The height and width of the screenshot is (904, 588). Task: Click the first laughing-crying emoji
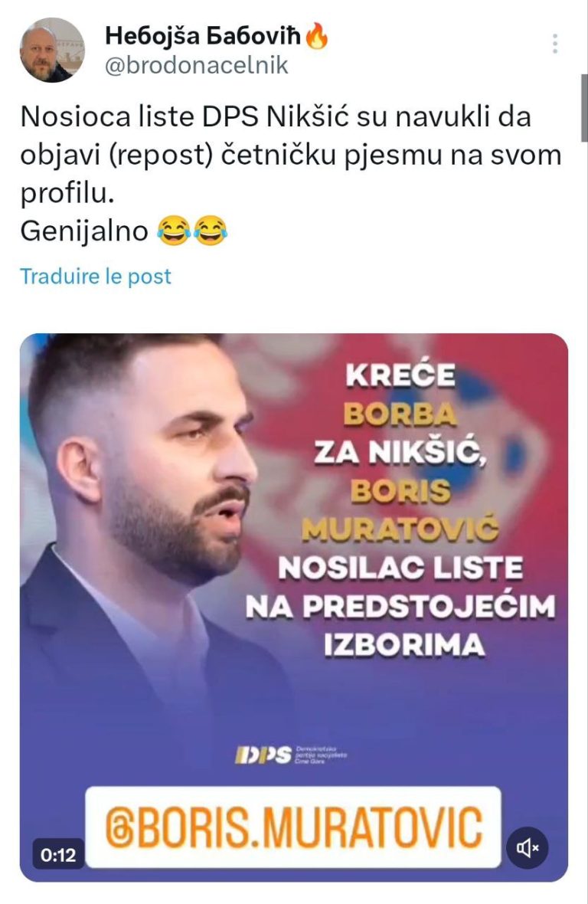pos(173,231)
